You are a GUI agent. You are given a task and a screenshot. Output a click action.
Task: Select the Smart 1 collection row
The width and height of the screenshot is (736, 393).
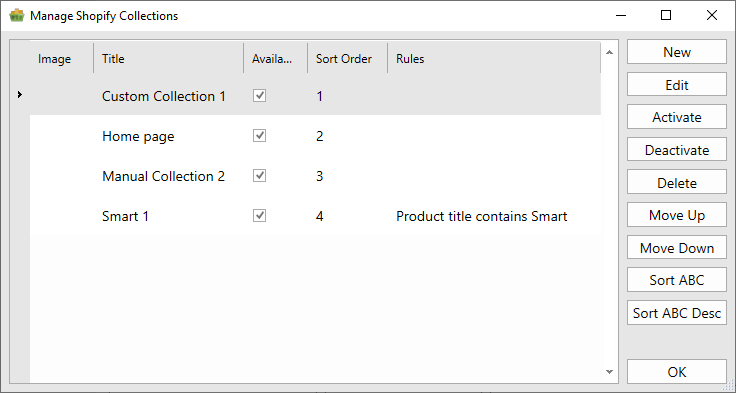click(315, 216)
